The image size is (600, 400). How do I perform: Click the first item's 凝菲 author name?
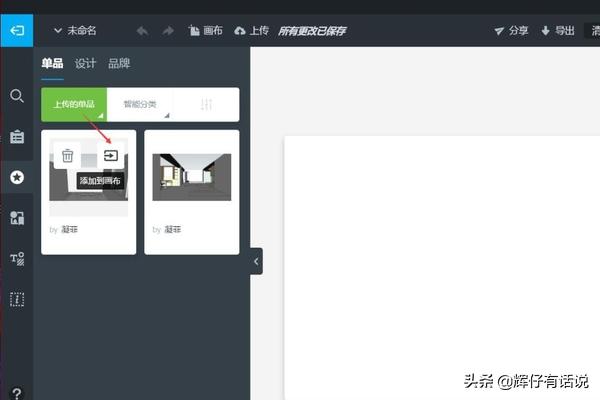click(70, 229)
